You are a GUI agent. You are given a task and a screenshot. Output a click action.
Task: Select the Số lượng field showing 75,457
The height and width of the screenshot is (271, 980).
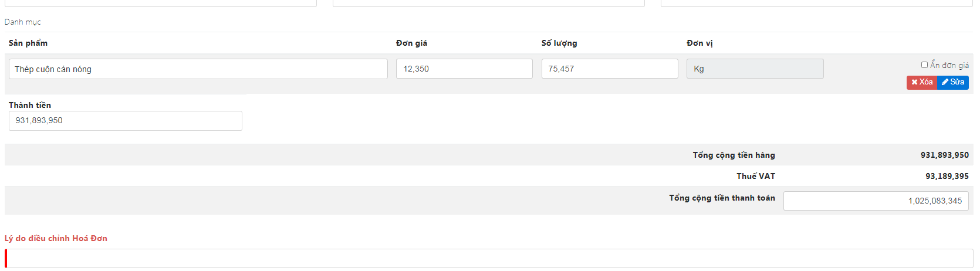(x=609, y=69)
